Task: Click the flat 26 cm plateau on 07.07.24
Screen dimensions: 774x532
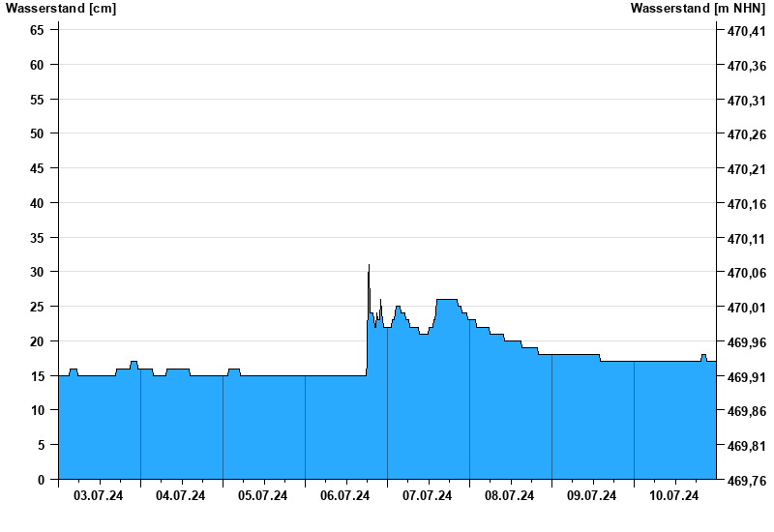Action: (x=447, y=300)
